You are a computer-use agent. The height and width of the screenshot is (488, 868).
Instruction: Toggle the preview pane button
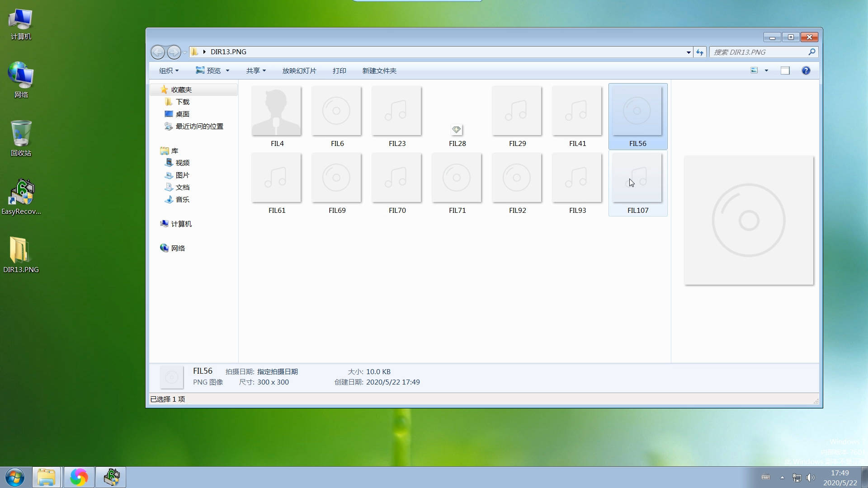pyautogui.click(x=785, y=70)
